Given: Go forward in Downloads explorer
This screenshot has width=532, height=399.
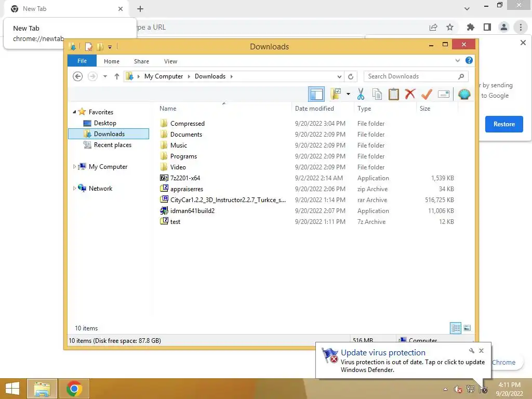Looking at the screenshot, I should coord(92,76).
